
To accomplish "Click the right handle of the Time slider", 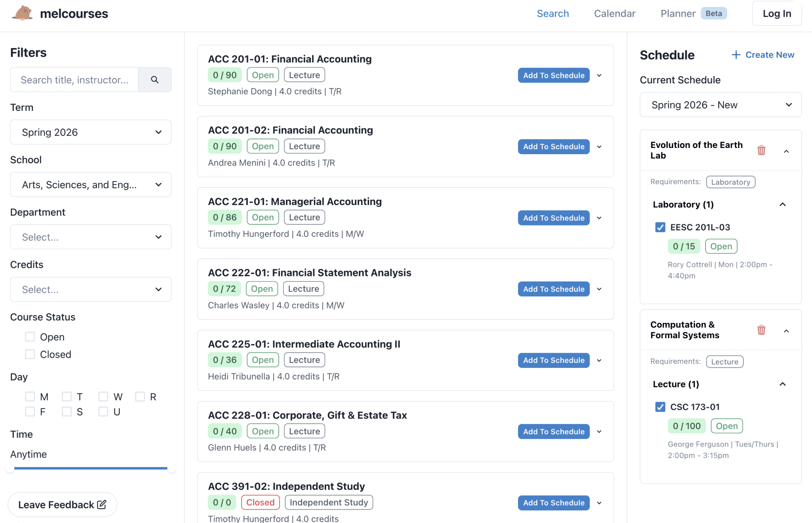I will point(171,469).
